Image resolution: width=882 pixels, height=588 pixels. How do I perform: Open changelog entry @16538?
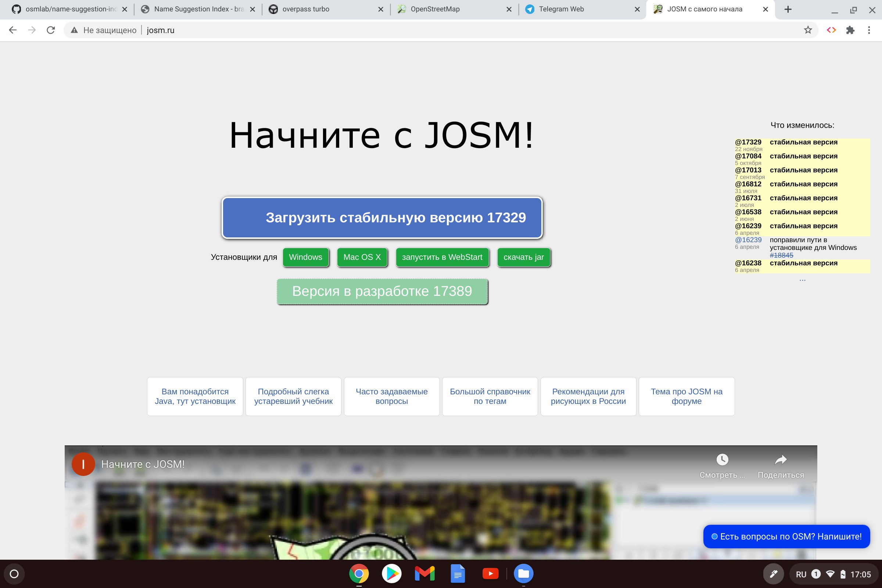tap(748, 212)
